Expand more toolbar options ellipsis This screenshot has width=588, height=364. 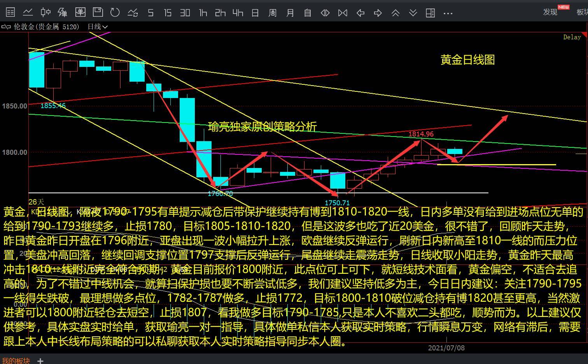[x=448, y=13]
